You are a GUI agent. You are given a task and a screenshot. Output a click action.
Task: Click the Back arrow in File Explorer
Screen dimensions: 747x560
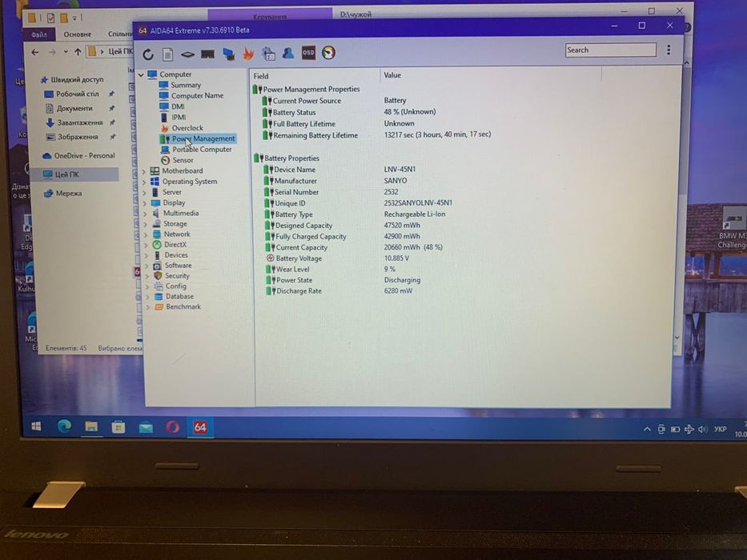34,52
